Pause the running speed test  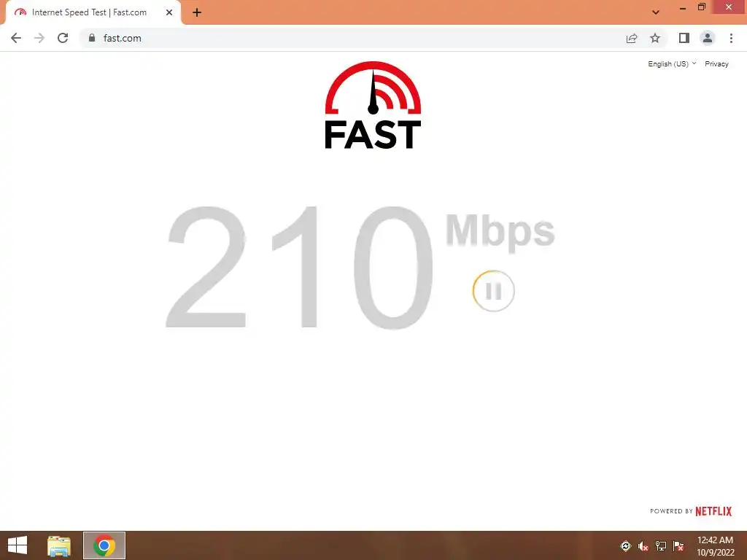pyautogui.click(x=494, y=291)
